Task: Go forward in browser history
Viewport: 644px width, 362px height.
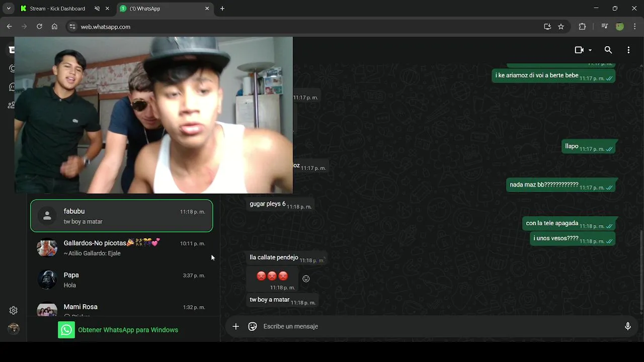Action: [x=24, y=27]
